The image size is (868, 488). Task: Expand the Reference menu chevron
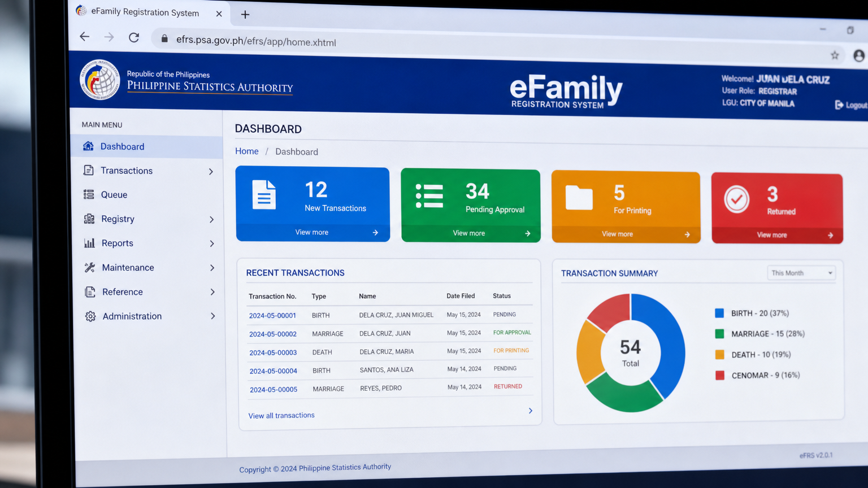click(212, 292)
